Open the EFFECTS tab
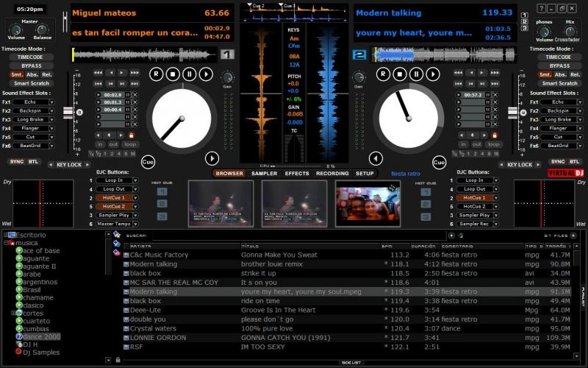This screenshot has height=368, width=588. click(297, 174)
